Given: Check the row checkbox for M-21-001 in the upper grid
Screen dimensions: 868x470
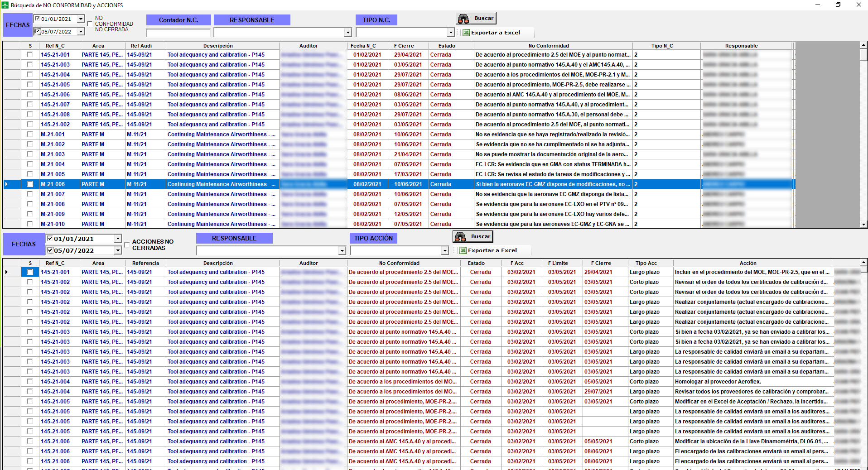Looking at the screenshot, I should coord(30,134).
